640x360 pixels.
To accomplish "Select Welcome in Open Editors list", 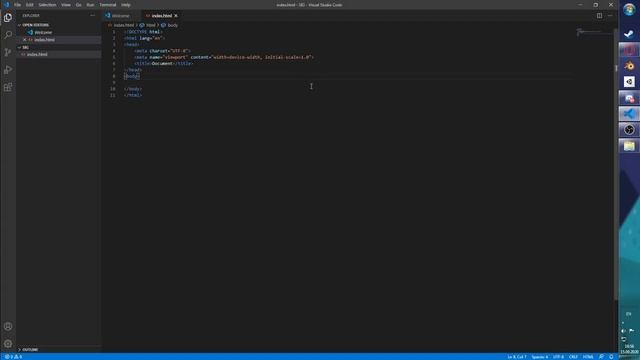I will (x=43, y=32).
